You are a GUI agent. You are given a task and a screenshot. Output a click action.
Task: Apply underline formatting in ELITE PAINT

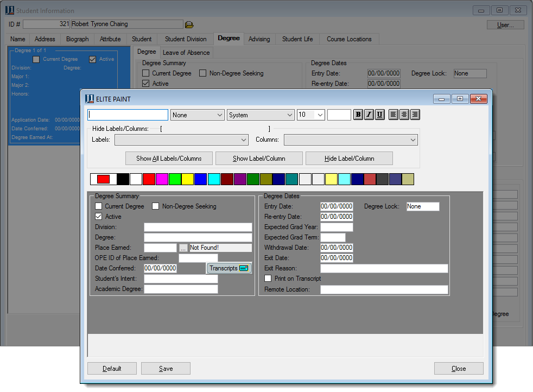(x=379, y=115)
